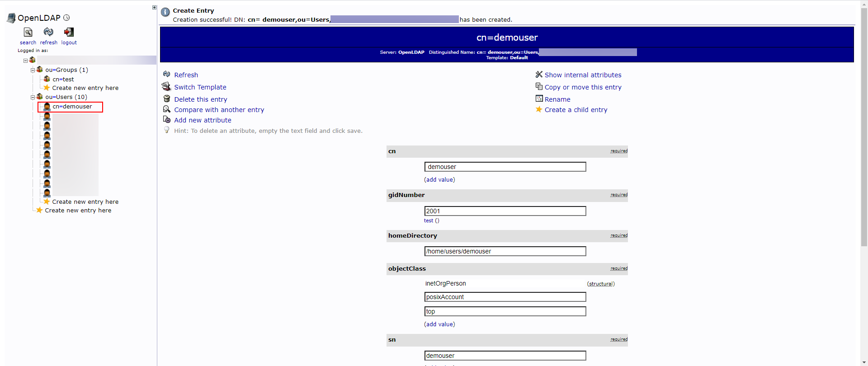This screenshot has height=366, width=868.
Task: Open cn=test group entry
Action: click(63, 79)
